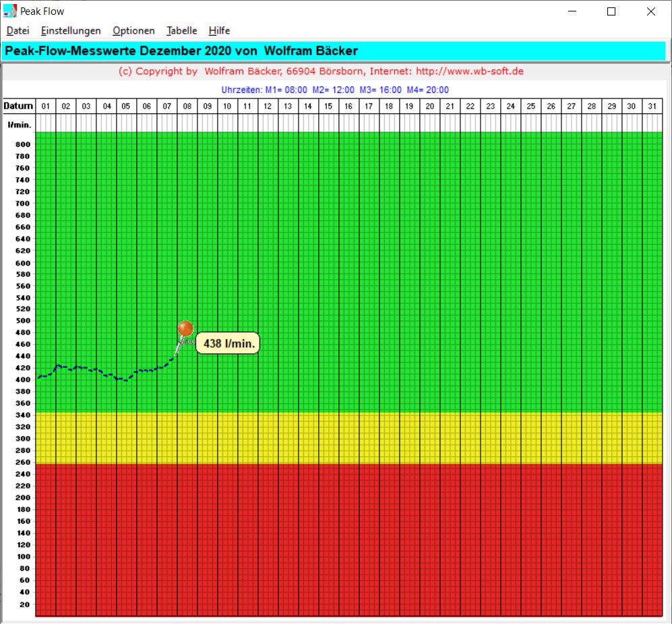Select day 15 column header
Viewport: 672px width, 624px height.
pyautogui.click(x=328, y=106)
